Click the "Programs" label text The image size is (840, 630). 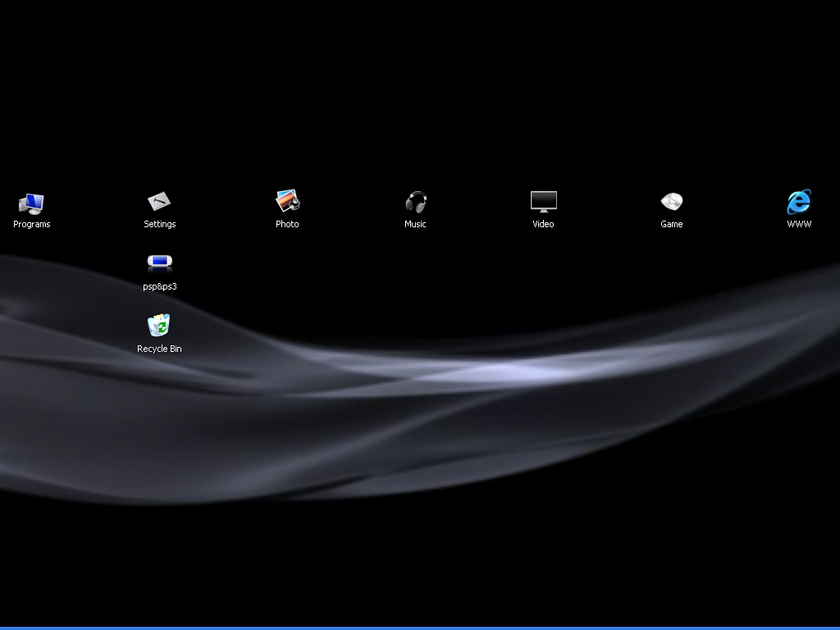tap(32, 224)
